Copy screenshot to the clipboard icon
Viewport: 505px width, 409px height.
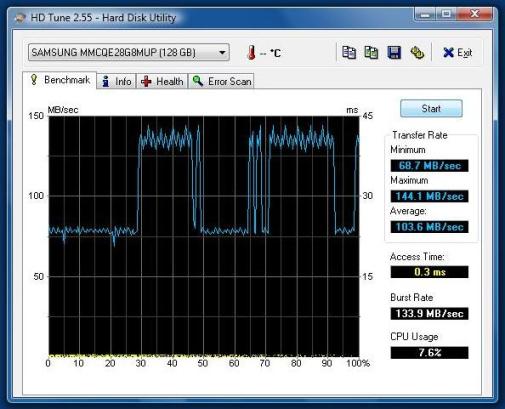point(371,52)
